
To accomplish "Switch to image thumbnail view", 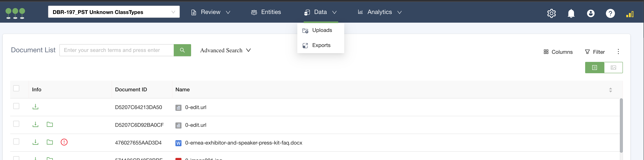I will 613,68.
